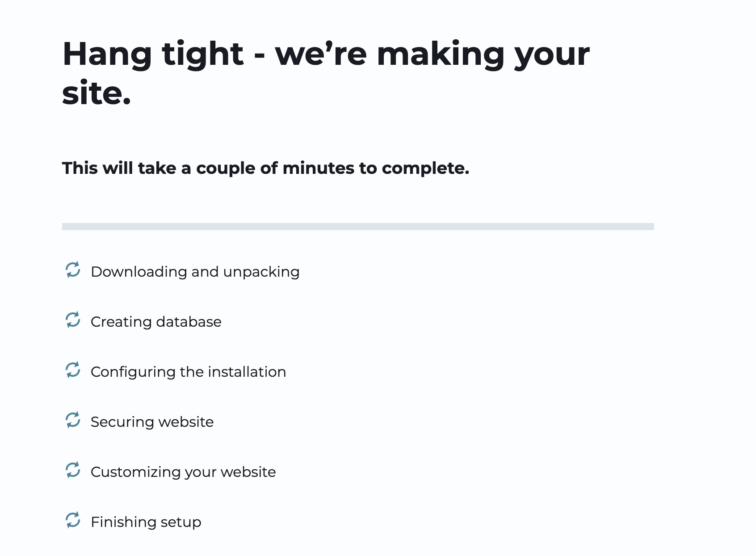The height and width of the screenshot is (556, 756).
Task: Click the word 'your' in the main heading
Action: [552, 55]
